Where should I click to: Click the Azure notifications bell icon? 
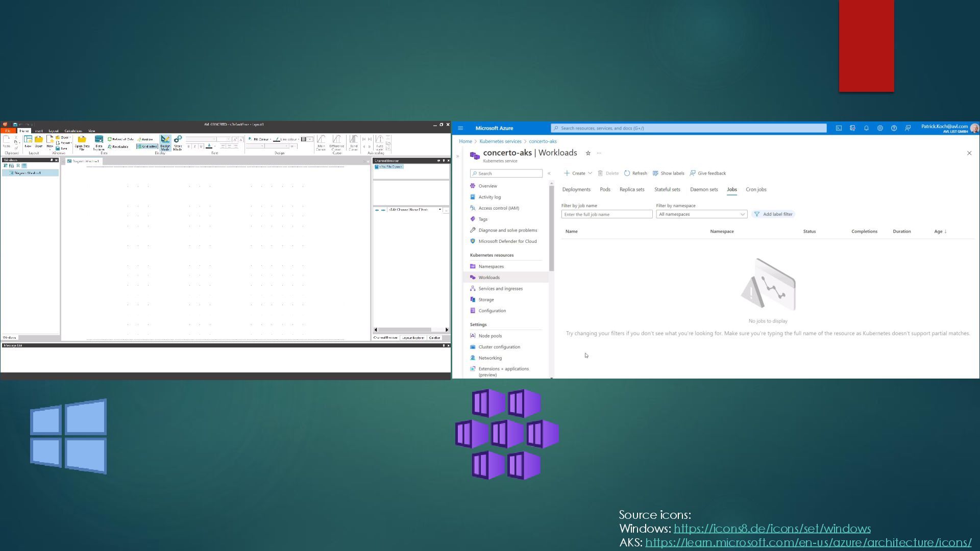[x=866, y=128]
